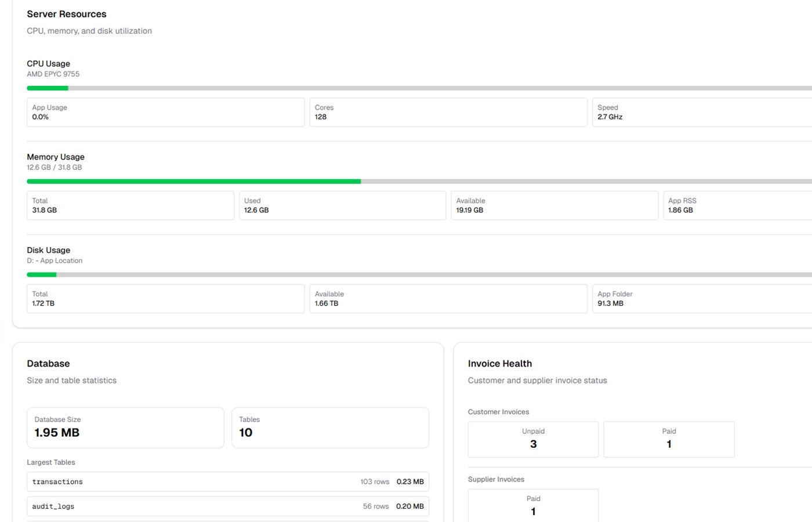Viewport: 812px width, 522px height.
Task: Open the Database Size stat card
Action: [125, 427]
